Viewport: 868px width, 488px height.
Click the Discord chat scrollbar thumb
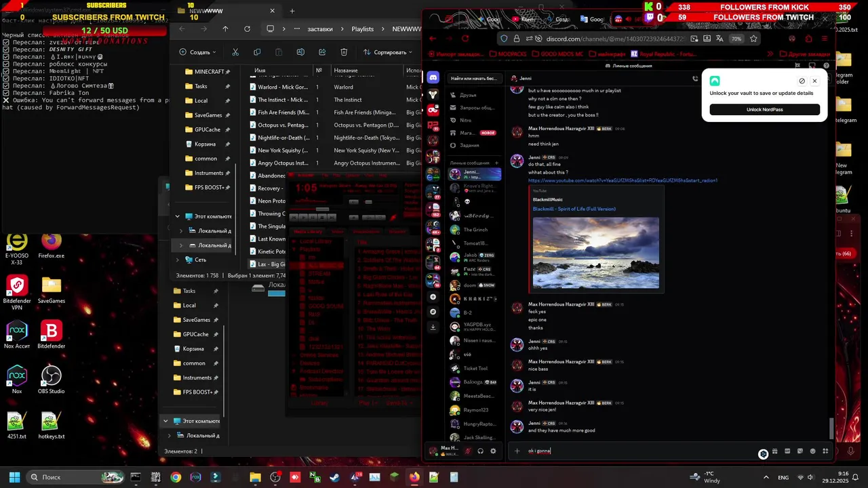point(831,429)
